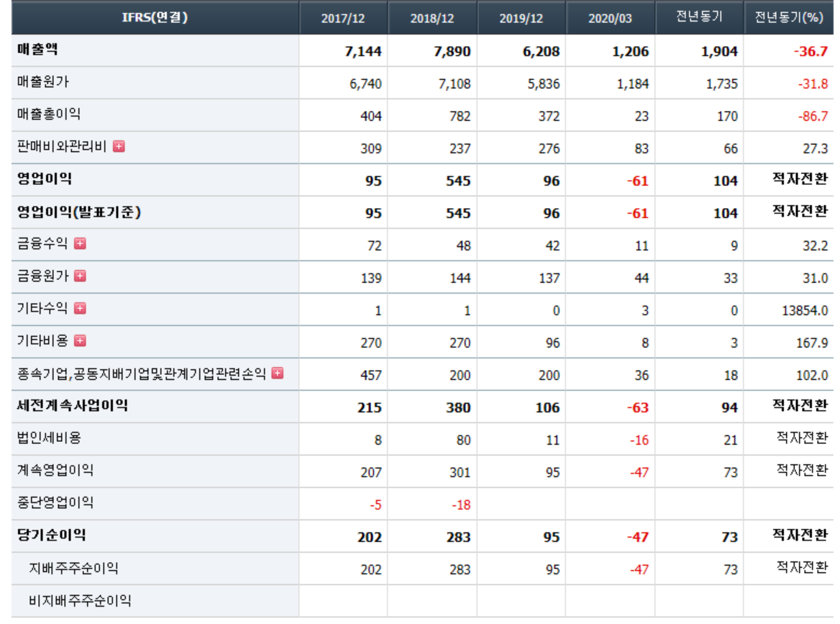This screenshot has height=624, width=840.
Task: Click the 매출액 change -36.7
Action: click(811, 52)
